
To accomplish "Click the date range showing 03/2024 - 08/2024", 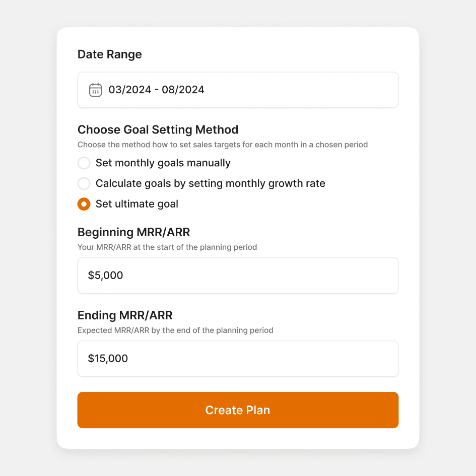I will tap(156, 90).
